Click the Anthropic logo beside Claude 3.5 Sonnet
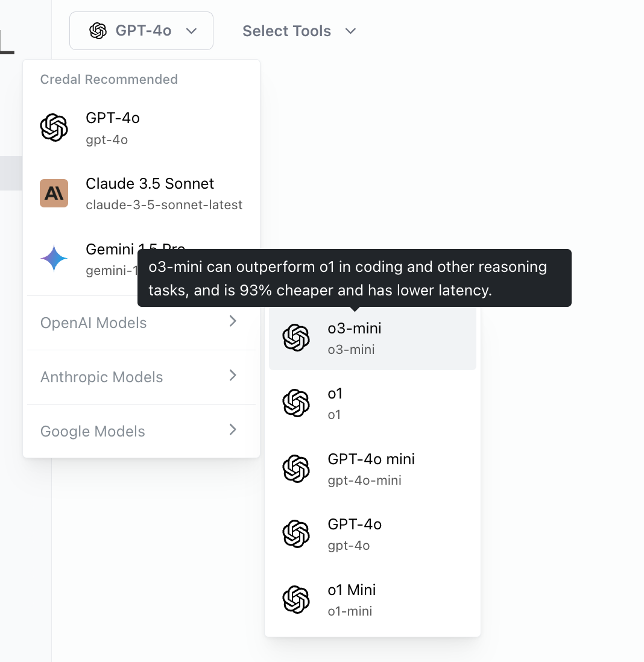644x662 pixels. (54, 194)
